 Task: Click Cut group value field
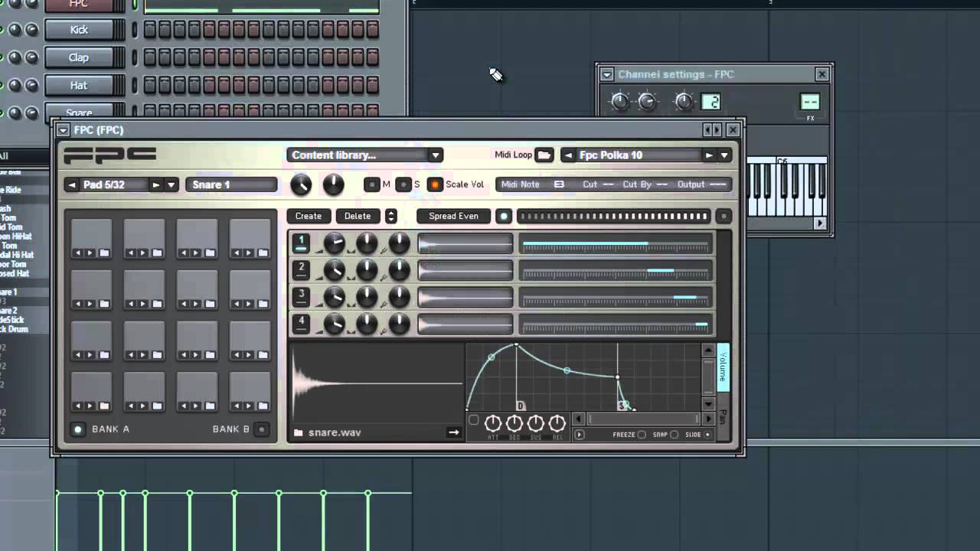pyautogui.click(x=609, y=184)
